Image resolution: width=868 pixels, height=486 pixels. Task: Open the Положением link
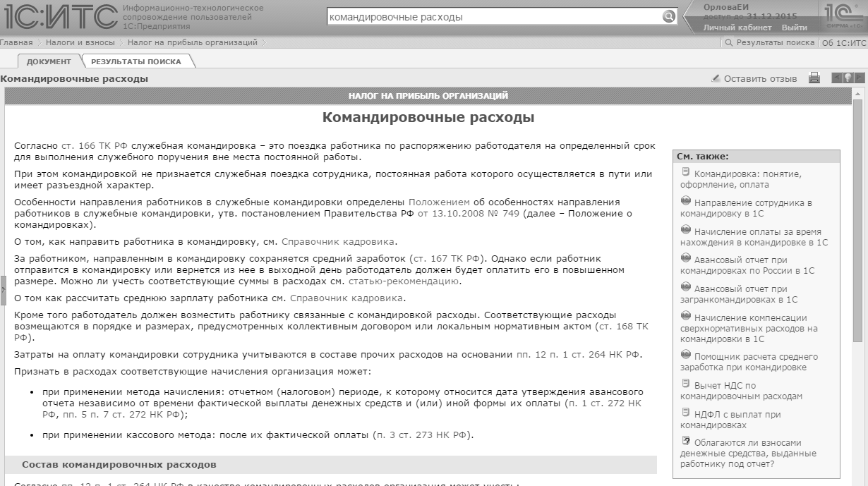click(438, 202)
